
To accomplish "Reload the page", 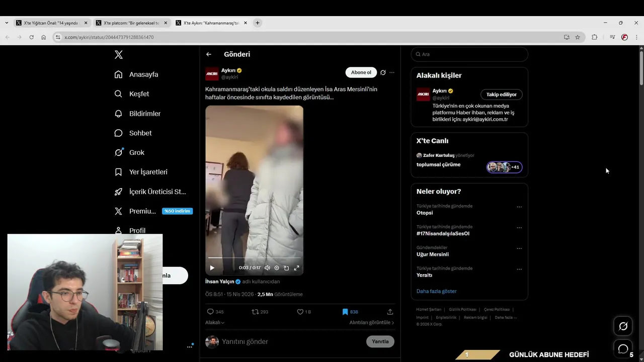I will click(31, 37).
